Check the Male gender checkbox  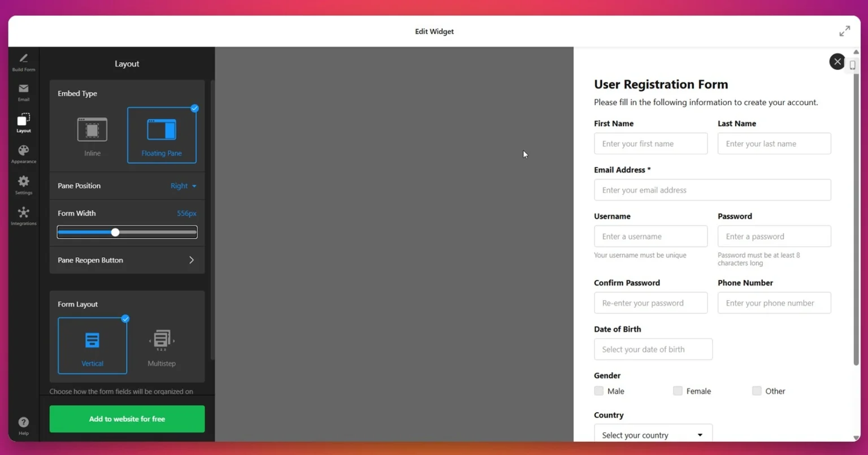598,391
